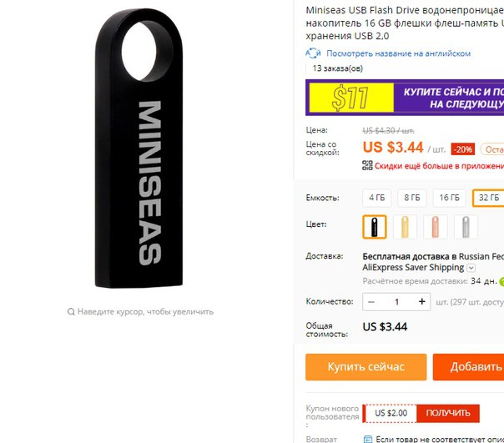
Task: Pick the gold color swatch
Action: coord(405,227)
